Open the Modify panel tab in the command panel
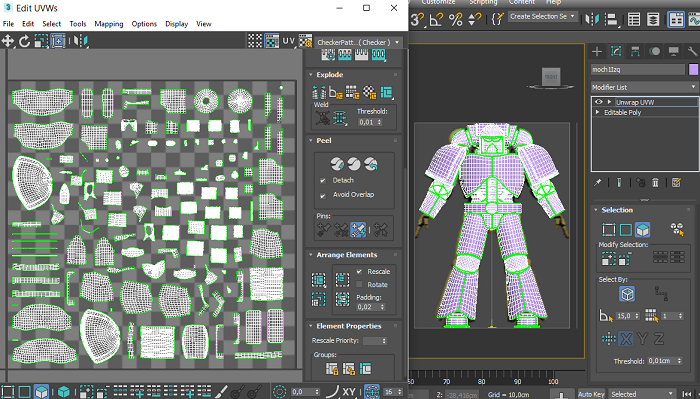700x399 pixels. (x=616, y=51)
